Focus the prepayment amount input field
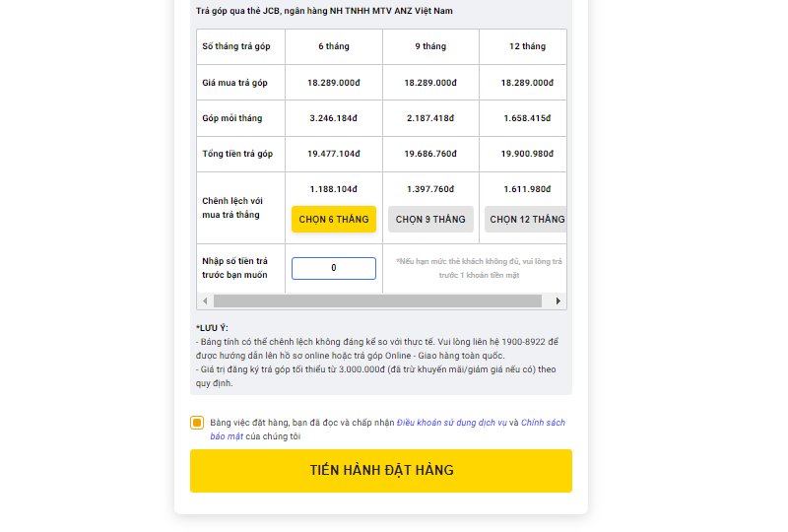The image size is (788, 532). click(x=334, y=268)
